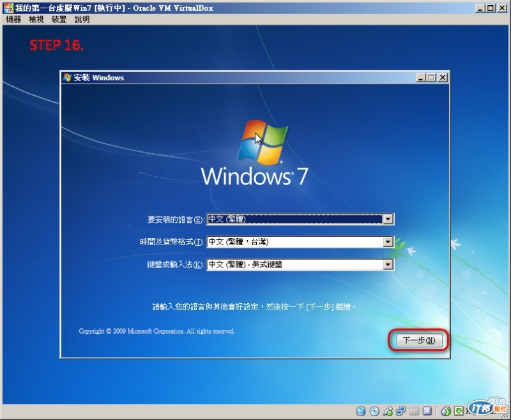Expand the 要安裝的語言 dropdown arrow
The image size is (511, 420).
(388, 219)
